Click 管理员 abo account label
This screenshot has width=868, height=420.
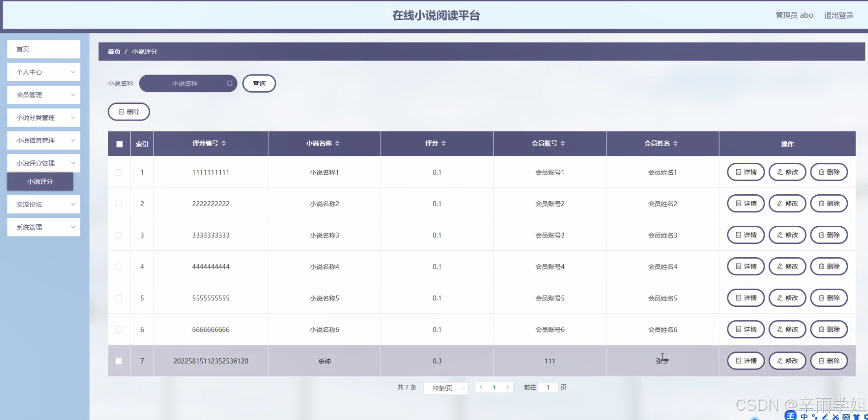click(x=794, y=15)
